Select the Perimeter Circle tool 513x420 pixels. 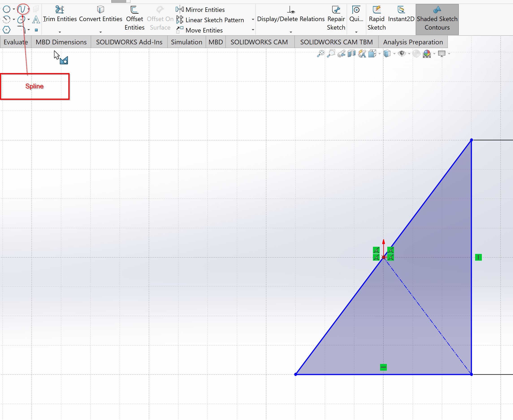[6, 9]
